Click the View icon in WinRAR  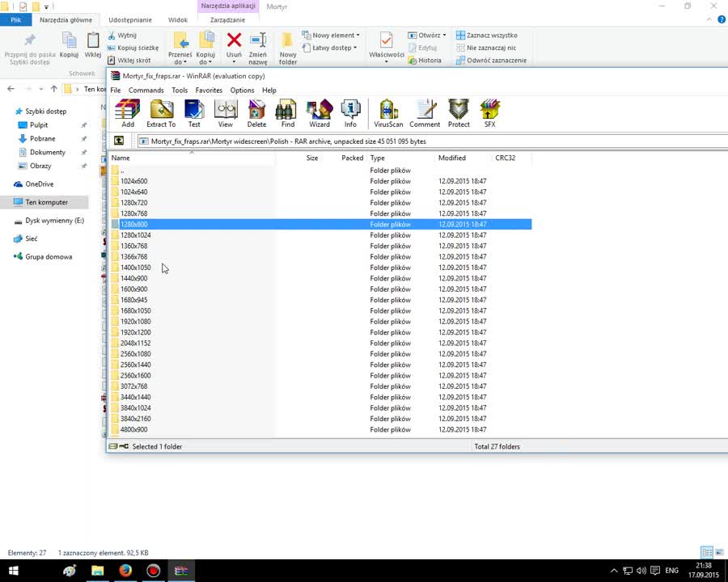tap(225, 112)
